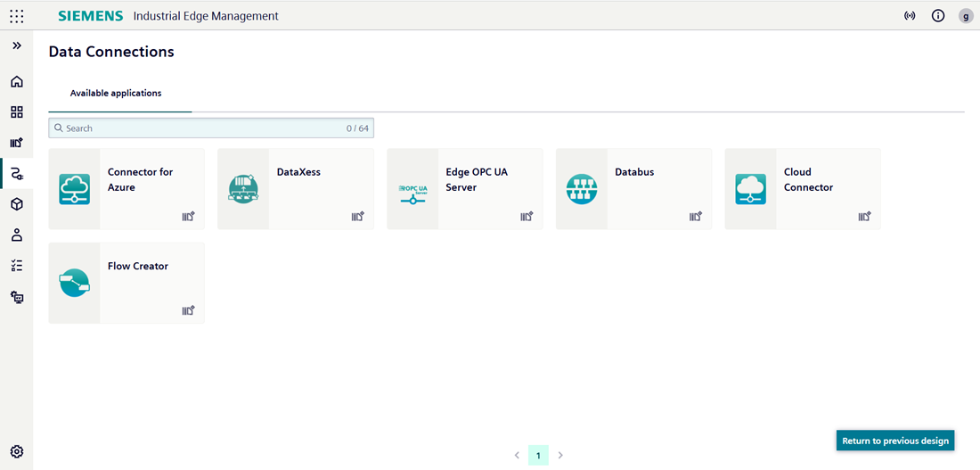Click the Industrial Edge Management title
Image resolution: width=980 pixels, height=470 pixels.
[x=207, y=16]
